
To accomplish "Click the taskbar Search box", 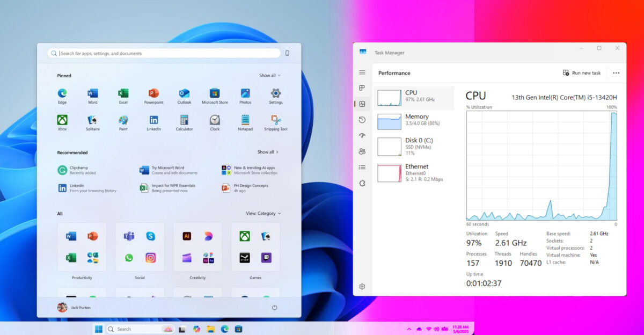I will coord(140,329).
